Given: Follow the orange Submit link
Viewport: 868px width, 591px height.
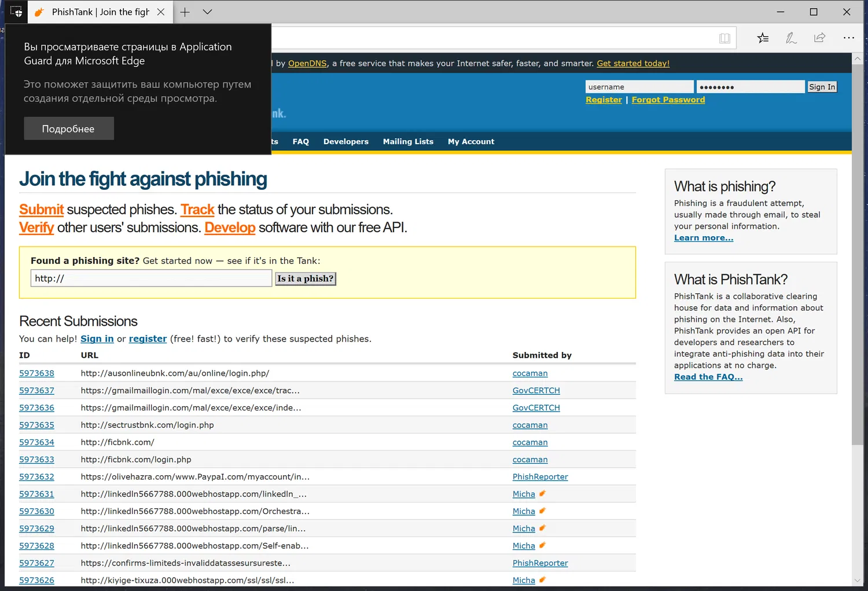Looking at the screenshot, I should pyautogui.click(x=41, y=210).
